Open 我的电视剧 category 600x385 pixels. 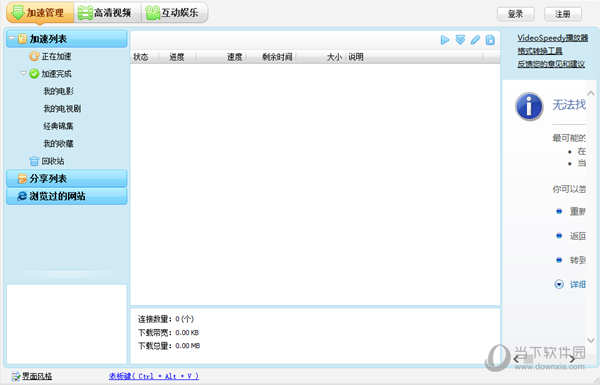(62, 109)
